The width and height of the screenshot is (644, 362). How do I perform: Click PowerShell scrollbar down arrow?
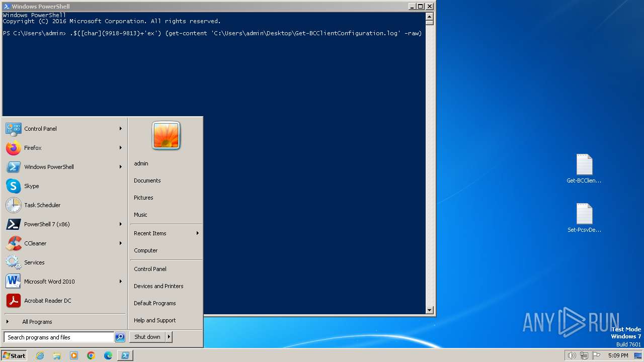(x=430, y=310)
